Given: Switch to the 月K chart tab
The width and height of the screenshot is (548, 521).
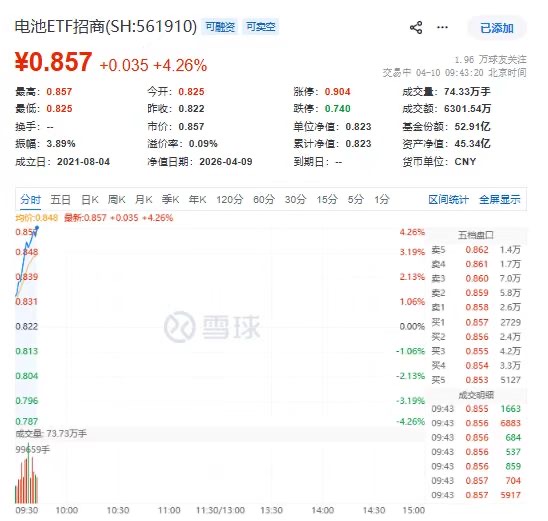Looking at the screenshot, I should [144, 200].
